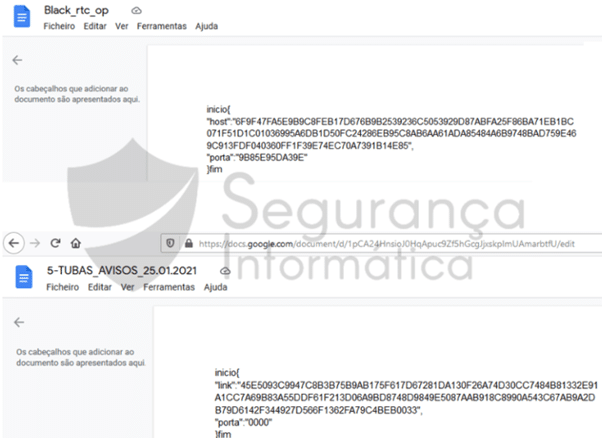The height and width of the screenshot is (438, 602).
Task: Click the Docs home icon beside Black_rtc_op
Action: click(19, 17)
